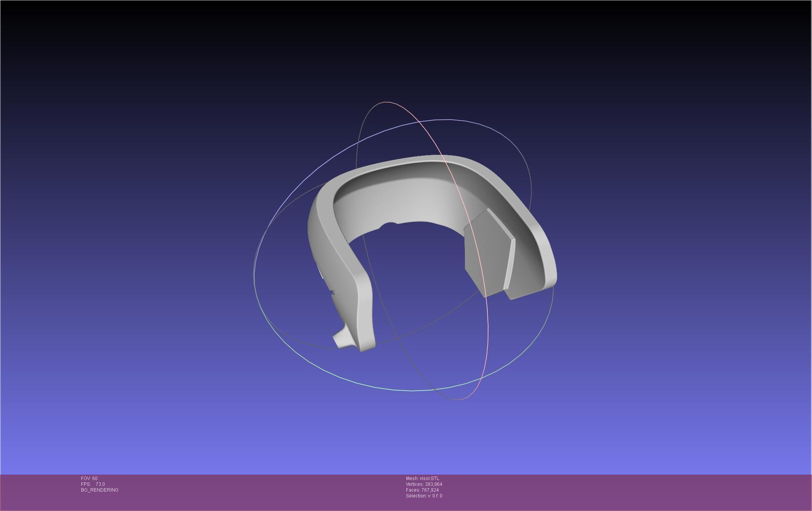The height and width of the screenshot is (511, 812).
Task: Click the 'FPS: 73.0' readout
Action: (x=93, y=484)
